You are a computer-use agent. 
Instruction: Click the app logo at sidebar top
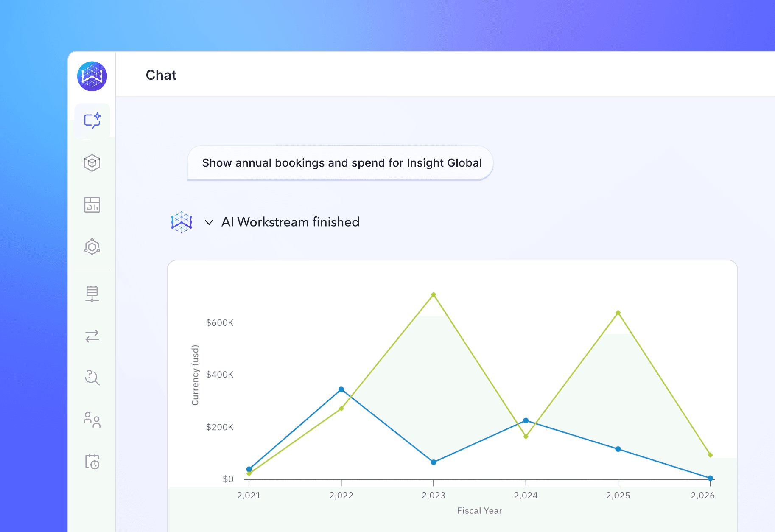coord(92,76)
